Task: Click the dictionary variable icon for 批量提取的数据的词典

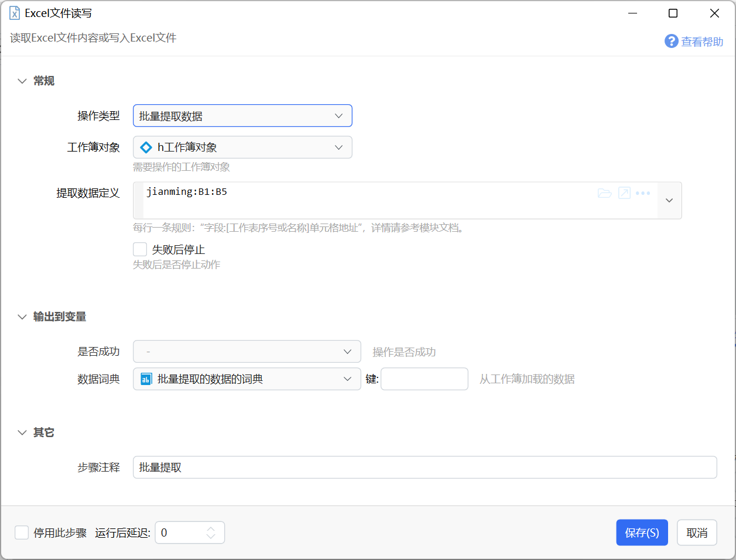Action: pos(146,379)
